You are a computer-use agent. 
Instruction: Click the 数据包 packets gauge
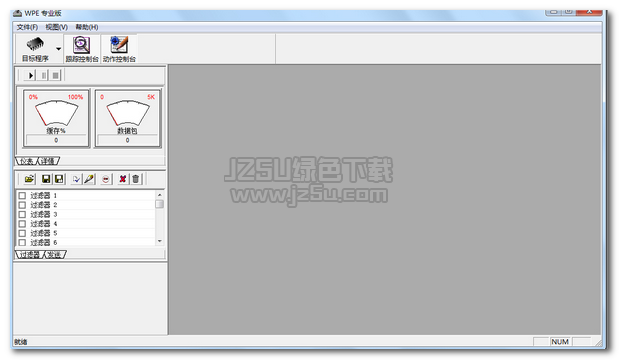coord(128,118)
